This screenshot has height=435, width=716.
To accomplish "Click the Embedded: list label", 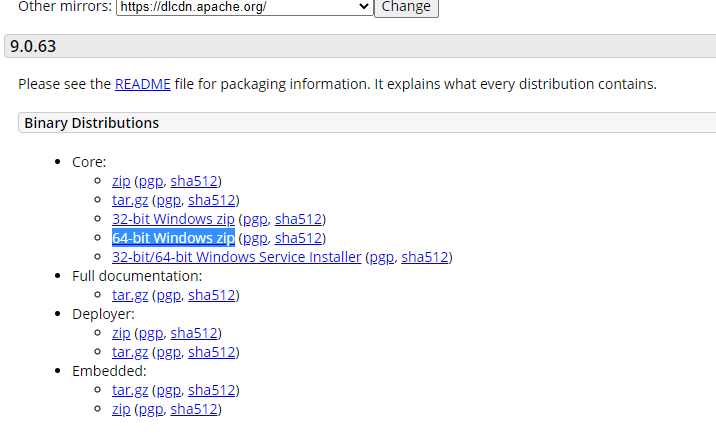I will pos(109,371).
